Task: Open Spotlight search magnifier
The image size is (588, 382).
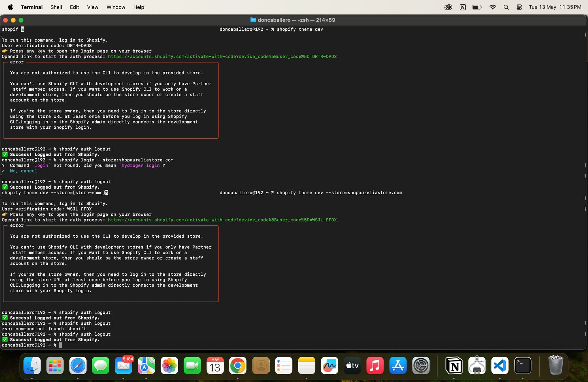Action: [506, 7]
